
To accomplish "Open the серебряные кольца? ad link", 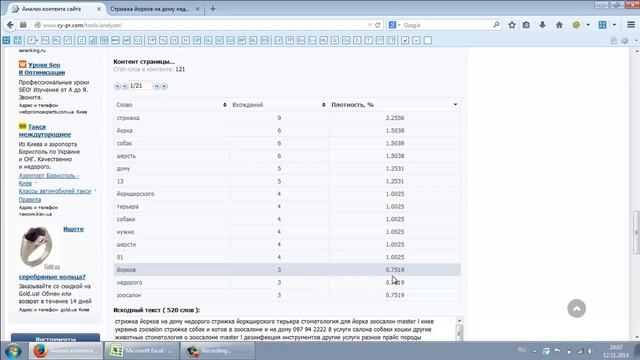I will pyautogui.click(x=52, y=277).
